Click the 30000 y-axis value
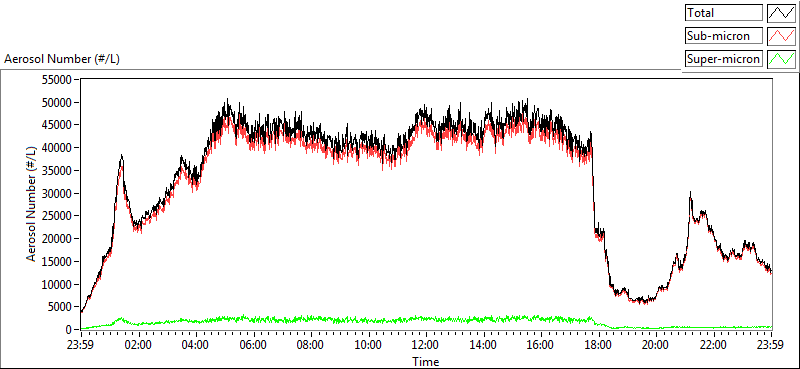The width and height of the screenshot is (800, 369). pyautogui.click(x=57, y=193)
